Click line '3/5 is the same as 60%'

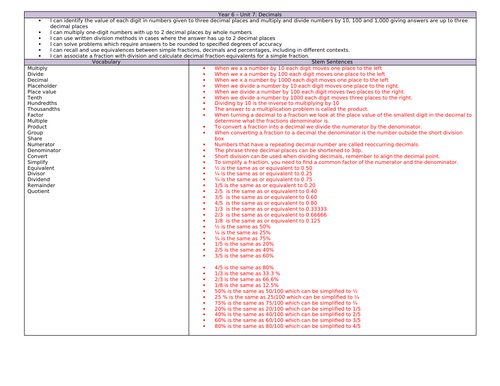(x=244, y=256)
